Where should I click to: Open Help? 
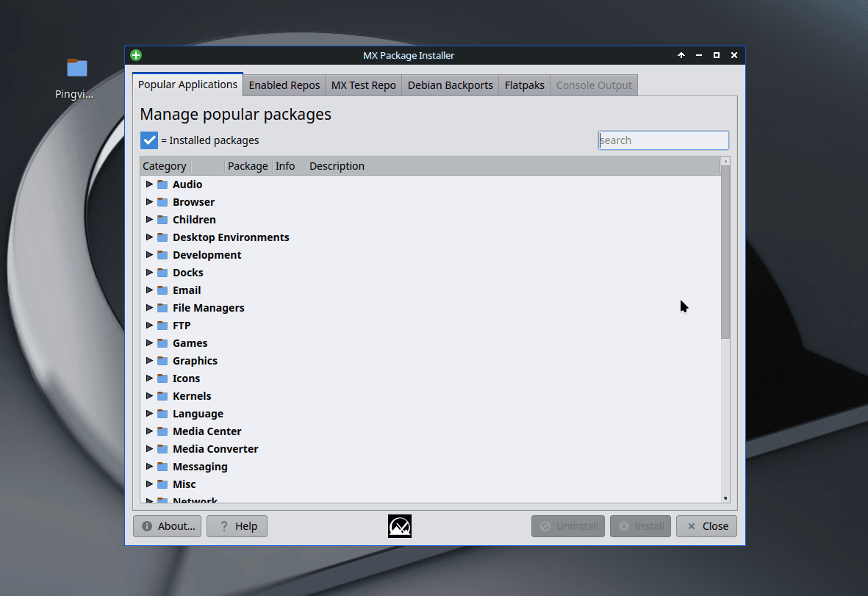237,526
